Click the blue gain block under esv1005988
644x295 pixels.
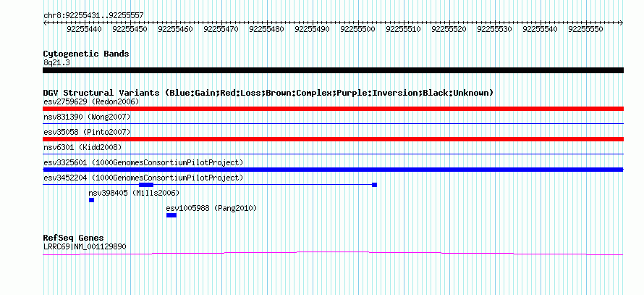[x=171, y=215]
